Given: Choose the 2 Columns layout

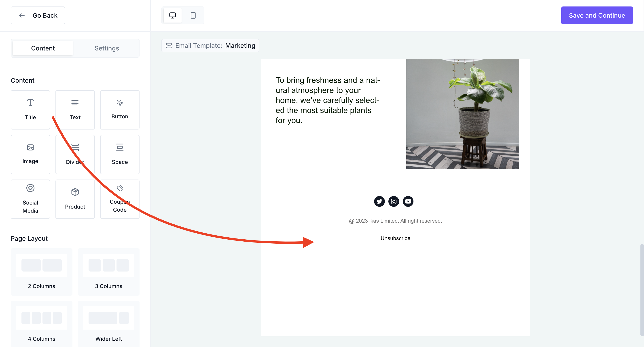Looking at the screenshot, I should (x=42, y=272).
